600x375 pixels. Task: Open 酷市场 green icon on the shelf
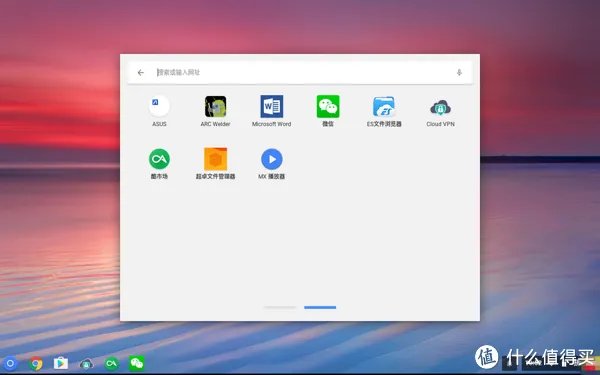[111, 363]
